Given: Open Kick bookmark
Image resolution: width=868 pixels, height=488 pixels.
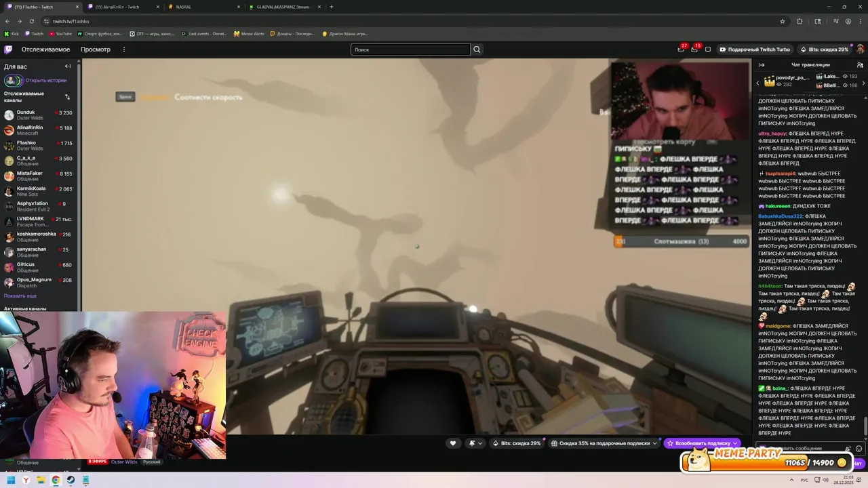Looking at the screenshot, I should point(13,33).
